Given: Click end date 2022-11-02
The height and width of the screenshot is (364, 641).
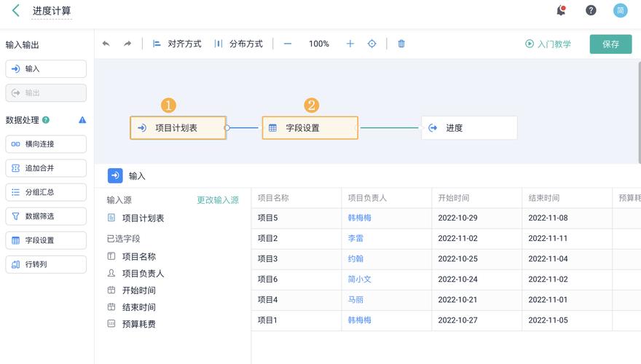Looking at the screenshot, I should tap(567, 280).
